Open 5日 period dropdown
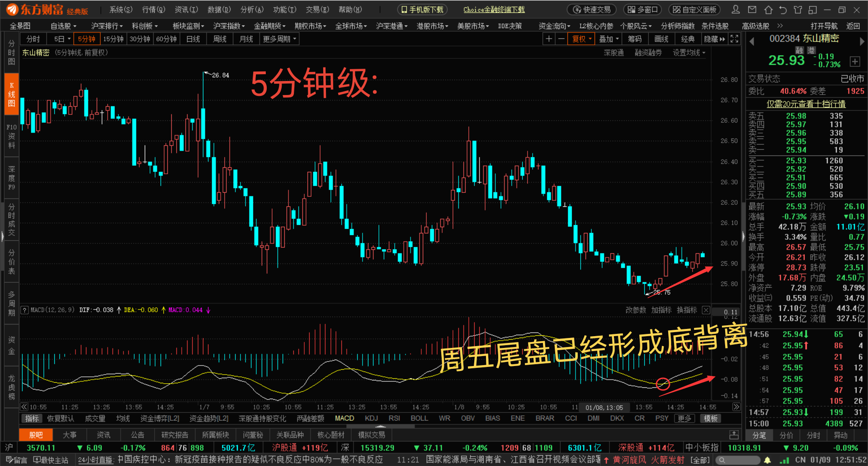The height and width of the screenshot is (466, 868). click(62, 39)
